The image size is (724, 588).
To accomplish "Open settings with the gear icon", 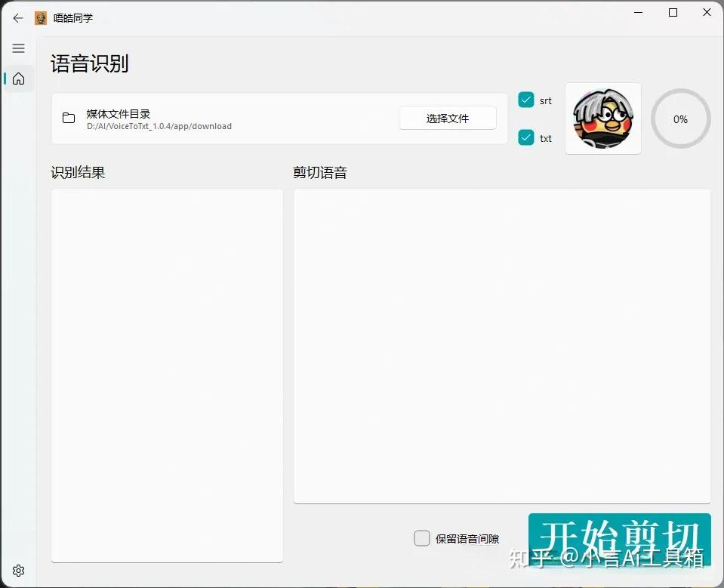I will pos(18,571).
